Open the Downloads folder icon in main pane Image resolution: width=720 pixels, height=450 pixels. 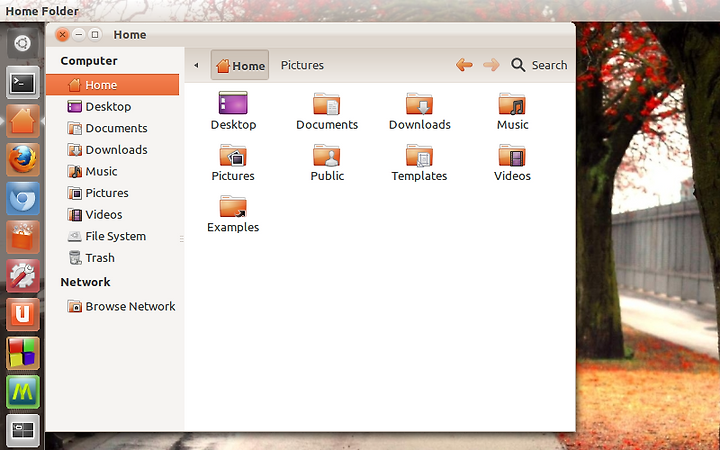click(419, 103)
